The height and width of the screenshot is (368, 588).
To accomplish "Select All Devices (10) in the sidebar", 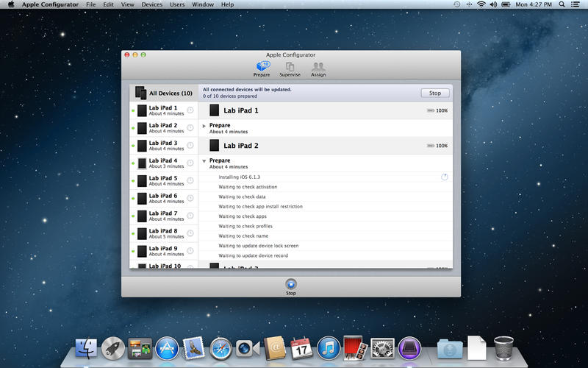I will tap(164, 93).
